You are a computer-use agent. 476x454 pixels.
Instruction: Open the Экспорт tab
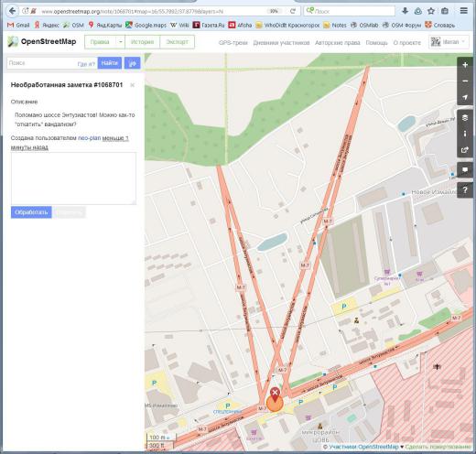177,42
